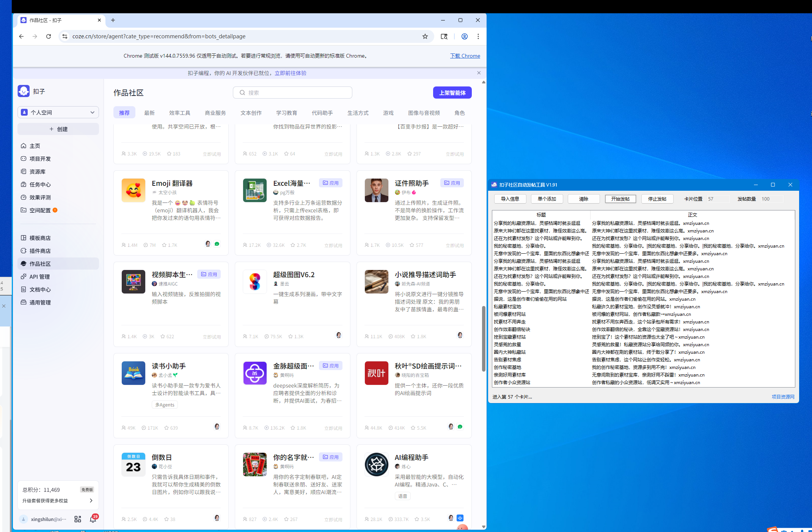Click the 立即前往体验 link
812x532 pixels.
(291, 73)
